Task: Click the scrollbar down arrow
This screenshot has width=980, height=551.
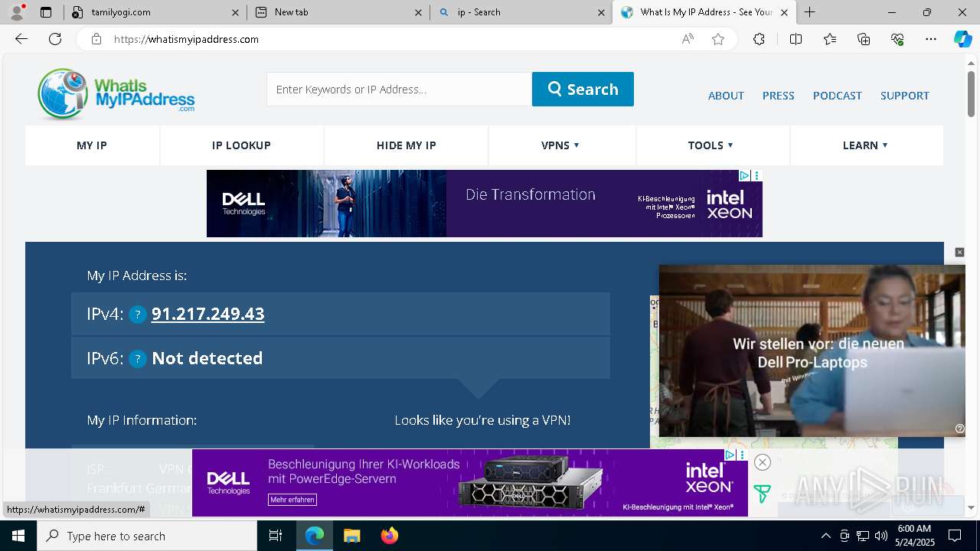Action: (x=971, y=507)
